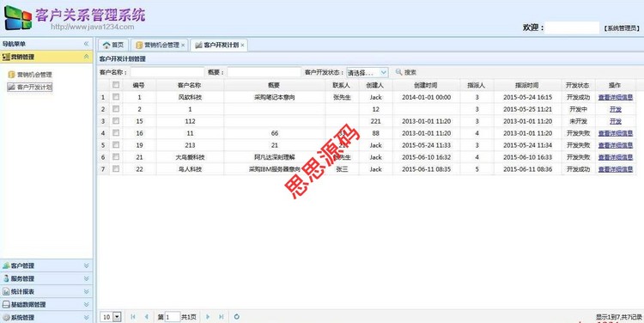Expand the 系统管理 accordion section
This screenshot has height=323, width=644.
point(86,317)
